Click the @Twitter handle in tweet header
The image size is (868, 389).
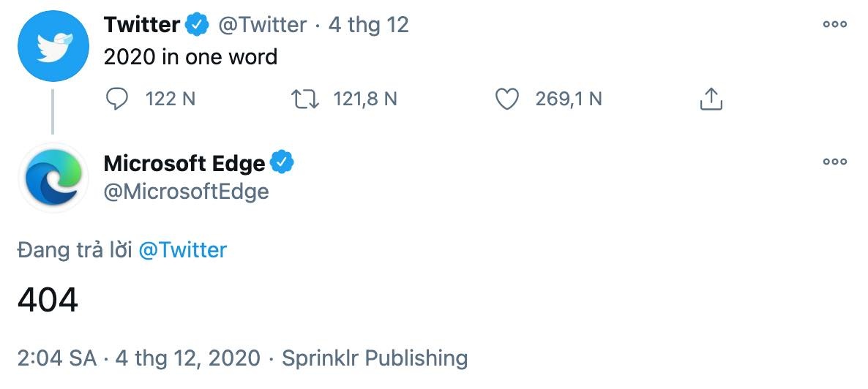click(263, 25)
